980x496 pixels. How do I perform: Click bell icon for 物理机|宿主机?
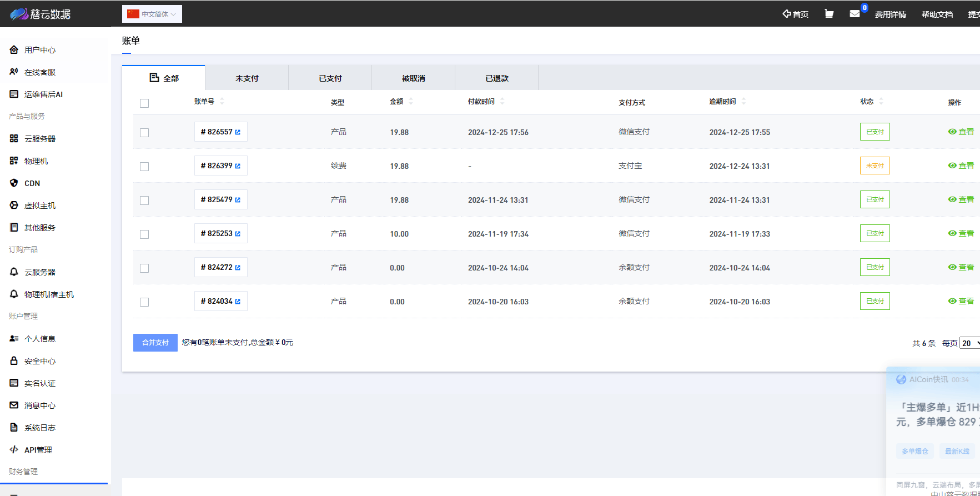(x=14, y=294)
